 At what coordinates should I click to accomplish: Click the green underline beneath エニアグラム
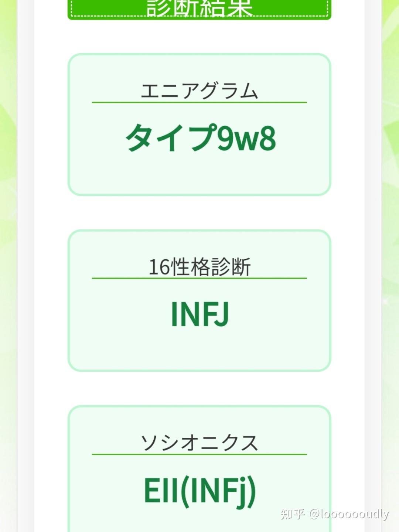199,102
